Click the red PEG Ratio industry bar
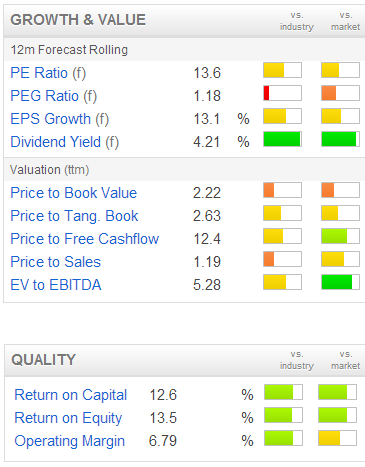The image size is (365, 467). pos(282,93)
